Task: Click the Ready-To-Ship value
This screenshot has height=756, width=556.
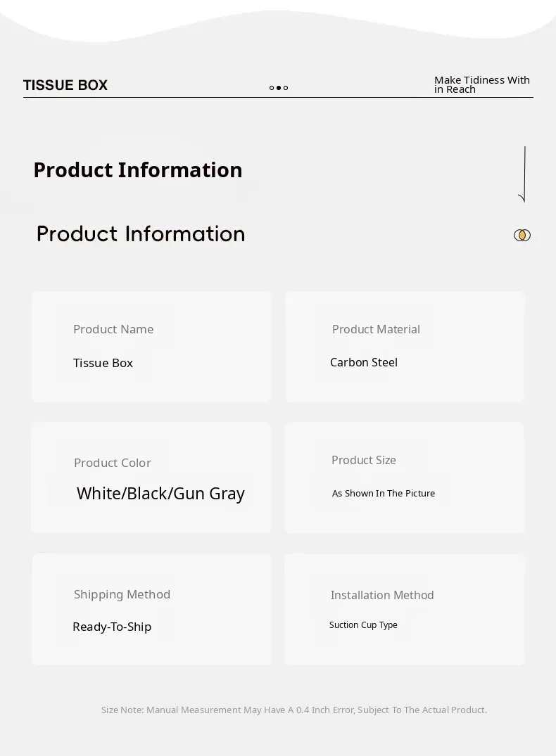Action: click(112, 627)
